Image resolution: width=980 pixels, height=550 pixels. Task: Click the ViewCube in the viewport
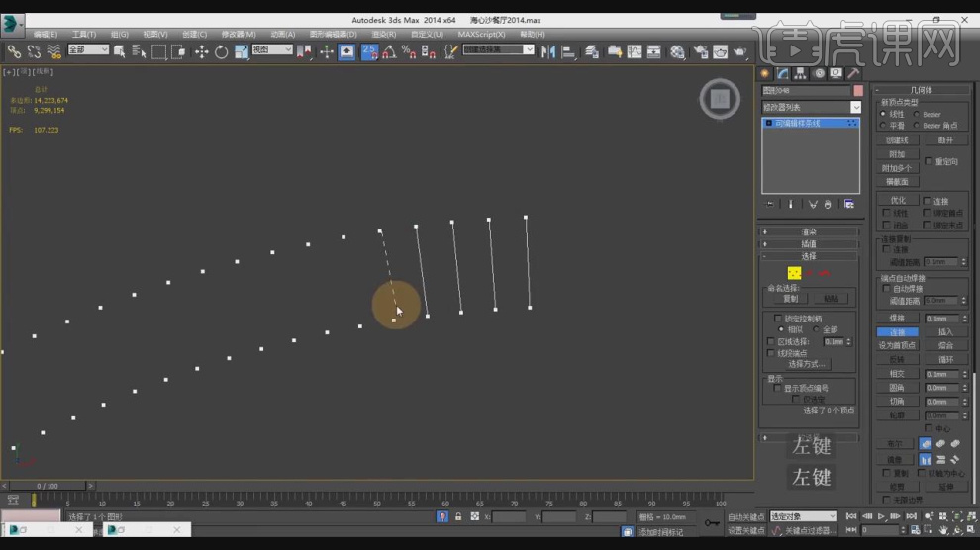coord(720,99)
